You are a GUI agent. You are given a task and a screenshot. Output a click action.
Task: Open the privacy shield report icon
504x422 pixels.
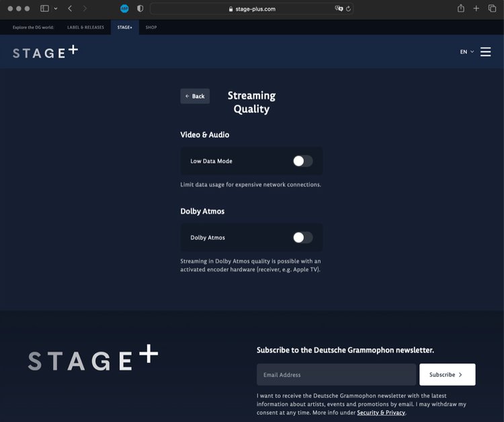[x=140, y=9]
